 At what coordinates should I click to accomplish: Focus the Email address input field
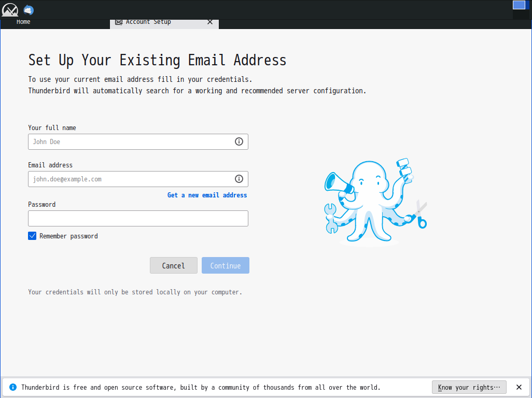tap(138, 179)
